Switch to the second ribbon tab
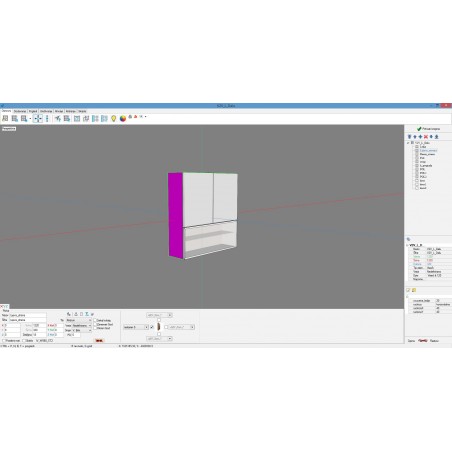The width and height of the screenshot is (452, 452). [20, 111]
